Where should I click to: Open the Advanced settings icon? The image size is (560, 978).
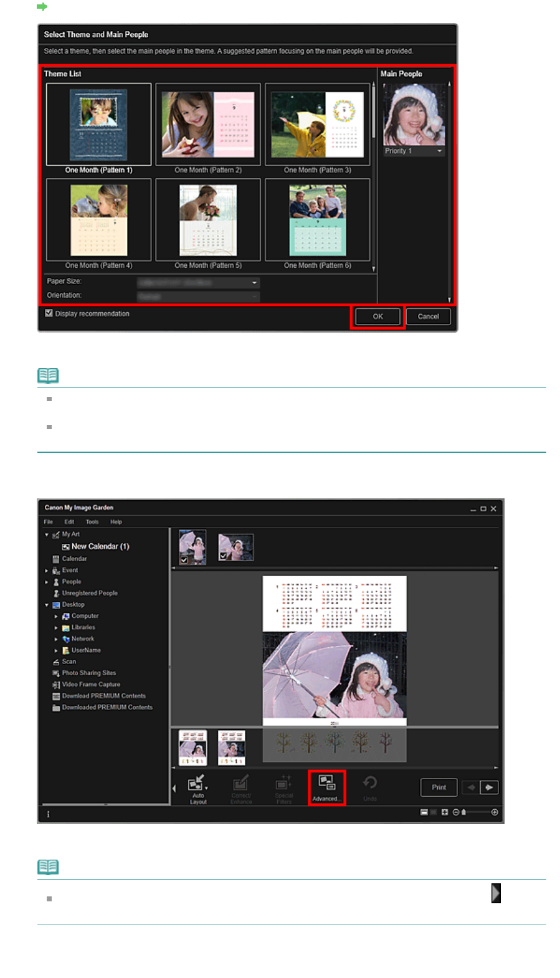coord(326,787)
